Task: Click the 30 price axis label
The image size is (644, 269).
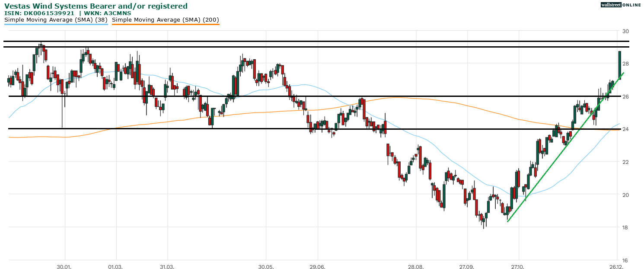Action: coord(625,32)
